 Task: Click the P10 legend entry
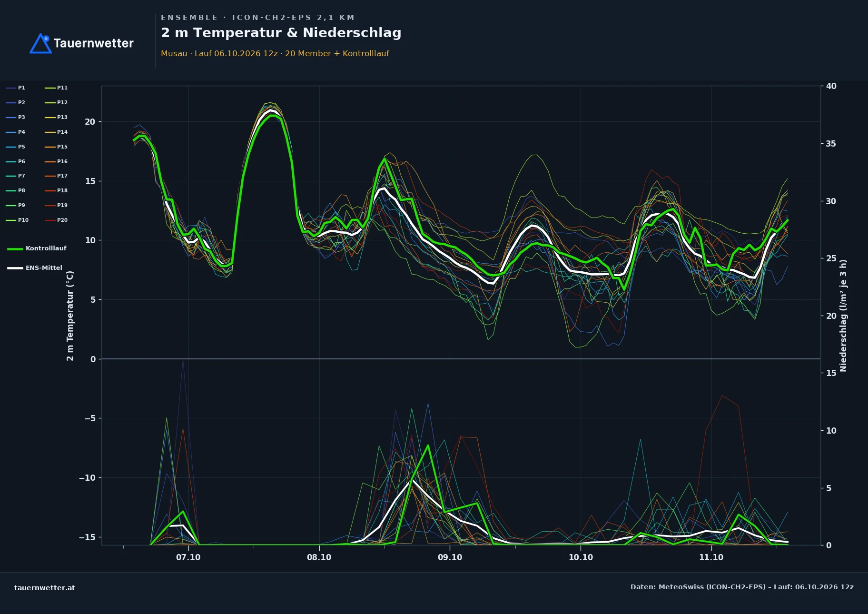(x=17, y=220)
